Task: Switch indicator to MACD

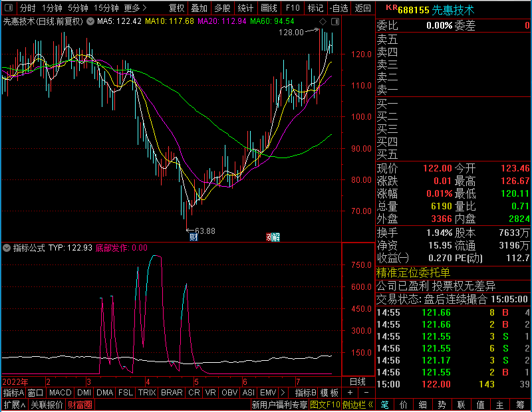Action: 60,393
